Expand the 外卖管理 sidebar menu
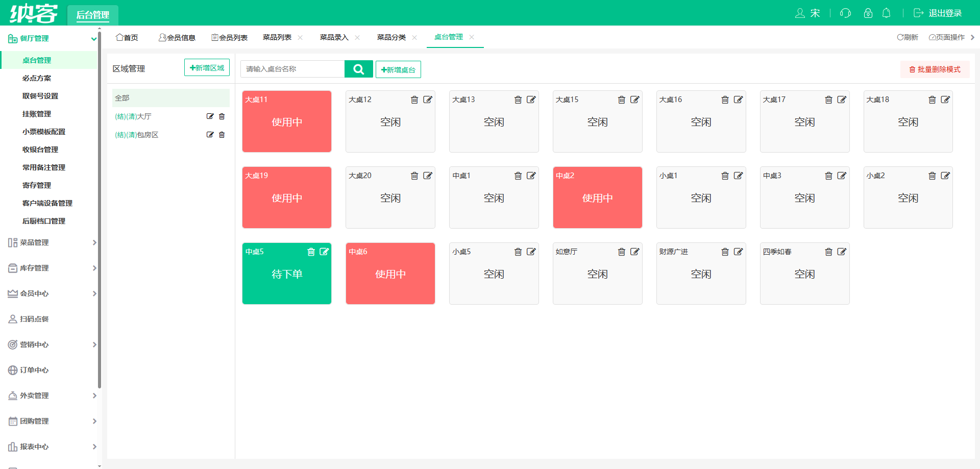 pyautogui.click(x=94, y=396)
